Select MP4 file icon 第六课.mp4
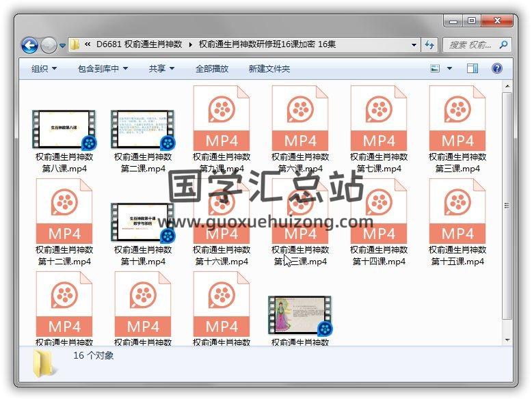Image resolution: width=532 pixels, height=401 pixels. (300, 118)
